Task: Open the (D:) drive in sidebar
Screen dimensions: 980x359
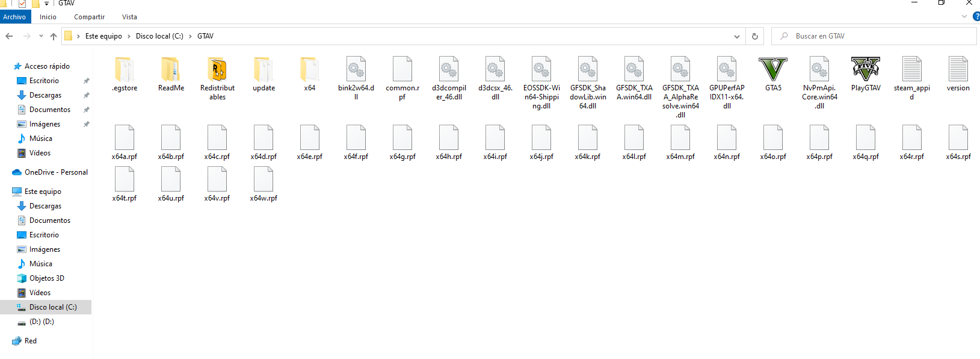Action: (42, 322)
